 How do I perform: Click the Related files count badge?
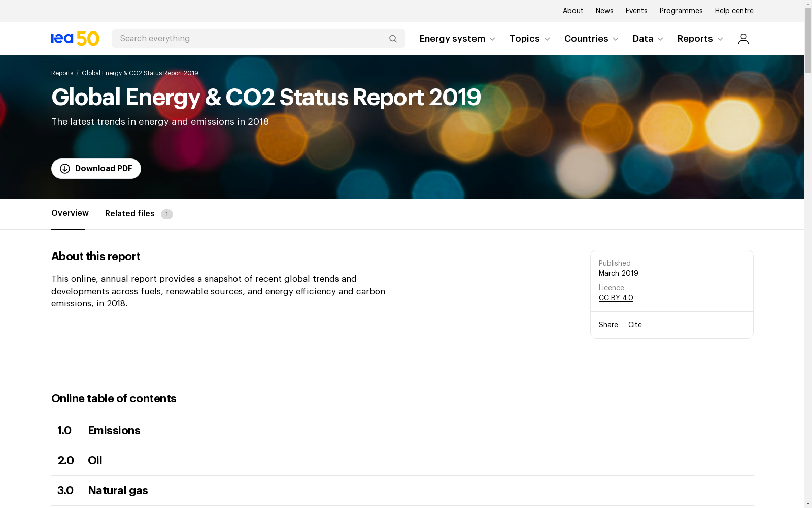(x=167, y=214)
